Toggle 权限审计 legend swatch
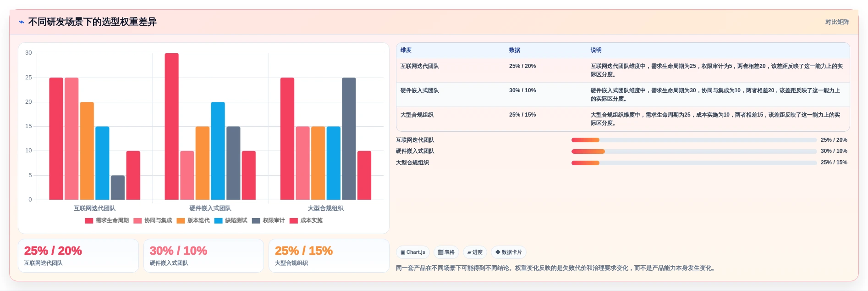This screenshot has height=291, width=868. pyautogui.click(x=256, y=221)
